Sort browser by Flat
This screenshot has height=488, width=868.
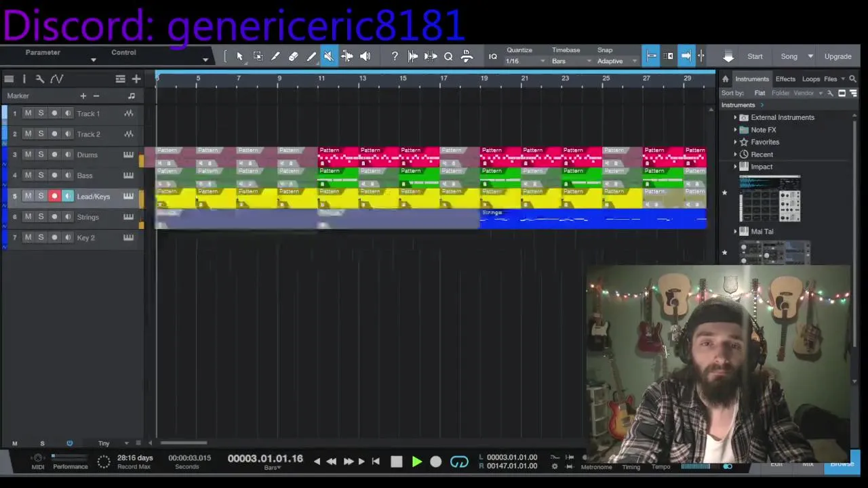759,93
